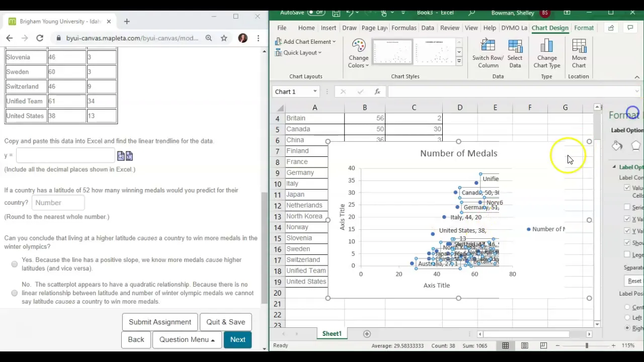Viewport: 644px width, 362px height.
Task: Click the Submit Assignment button
Action: point(160,322)
